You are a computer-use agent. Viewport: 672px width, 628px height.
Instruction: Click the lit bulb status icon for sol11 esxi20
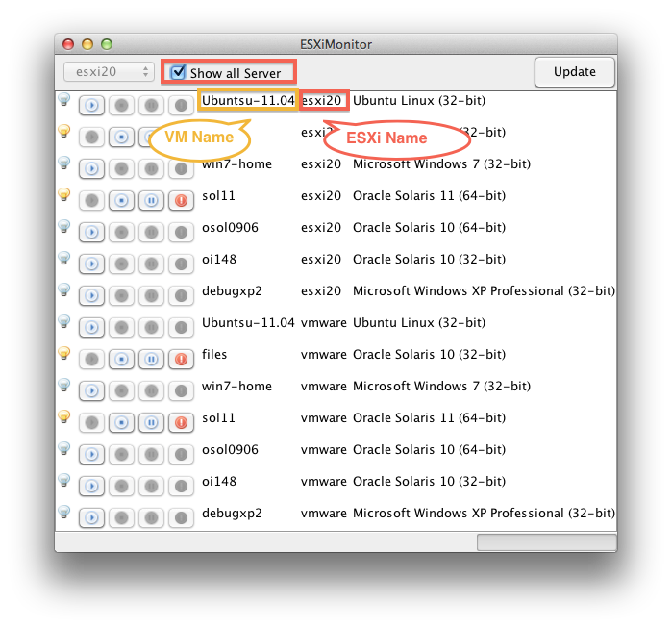click(x=64, y=194)
